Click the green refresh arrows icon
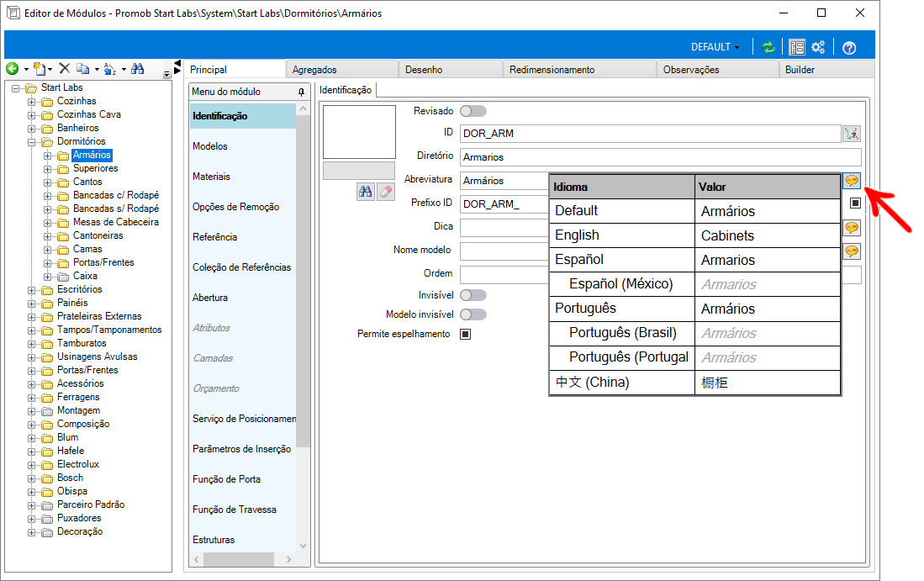 pos(768,47)
